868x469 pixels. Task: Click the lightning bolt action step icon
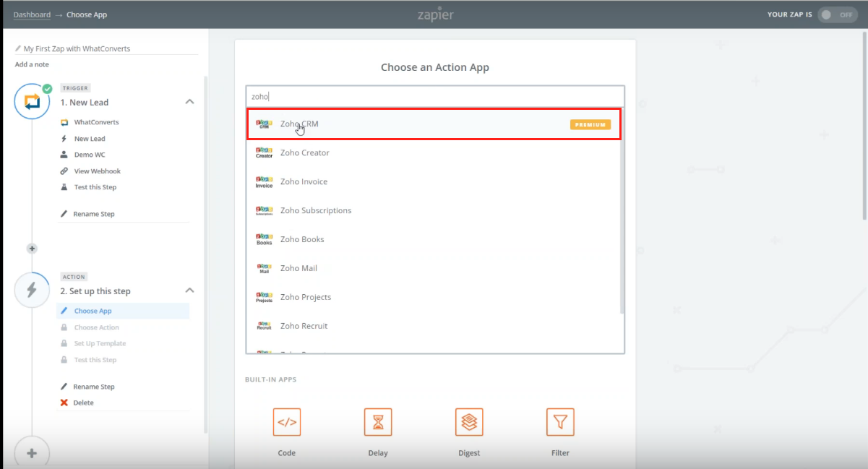pos(32,291)
